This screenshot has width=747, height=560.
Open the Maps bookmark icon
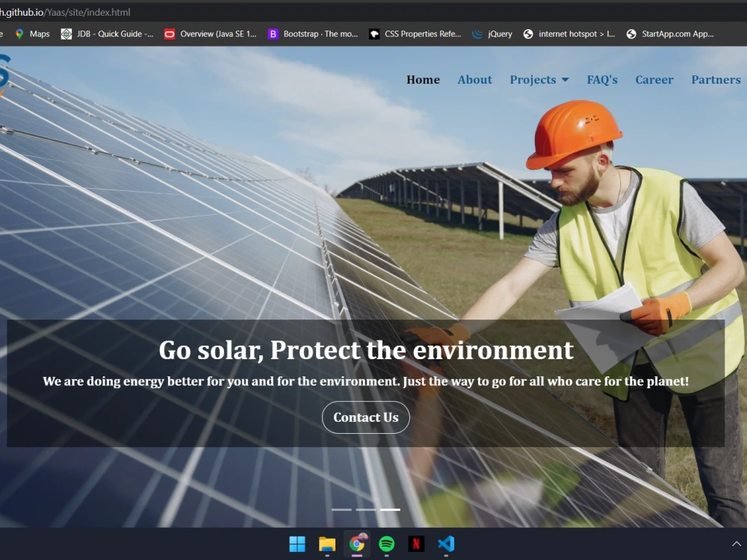tap(19, 34)
